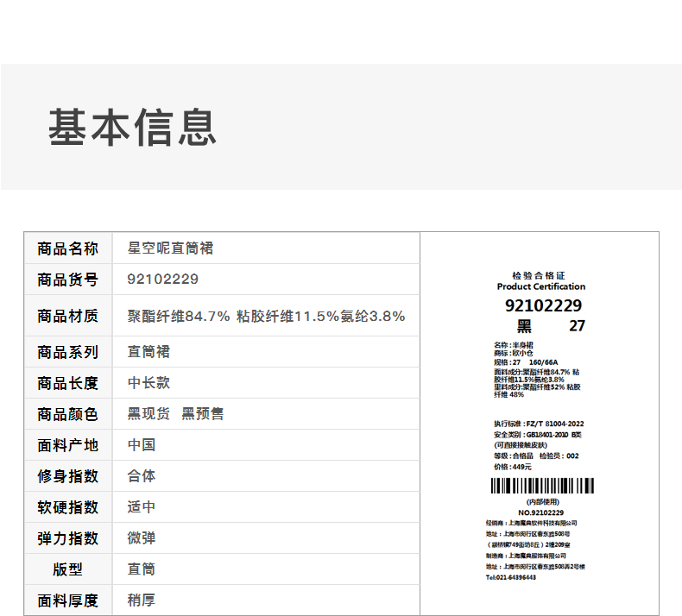Click the 商品材质 row label
Screen dimensions: 682x616
tap(68, 316)
